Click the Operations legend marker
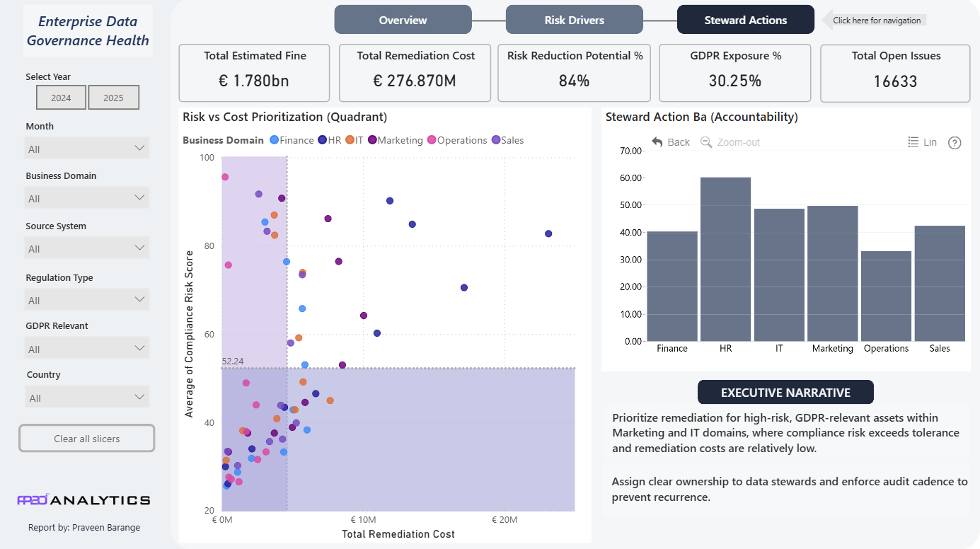This screenshot has height=549, width=980. (x=432, y=140)
